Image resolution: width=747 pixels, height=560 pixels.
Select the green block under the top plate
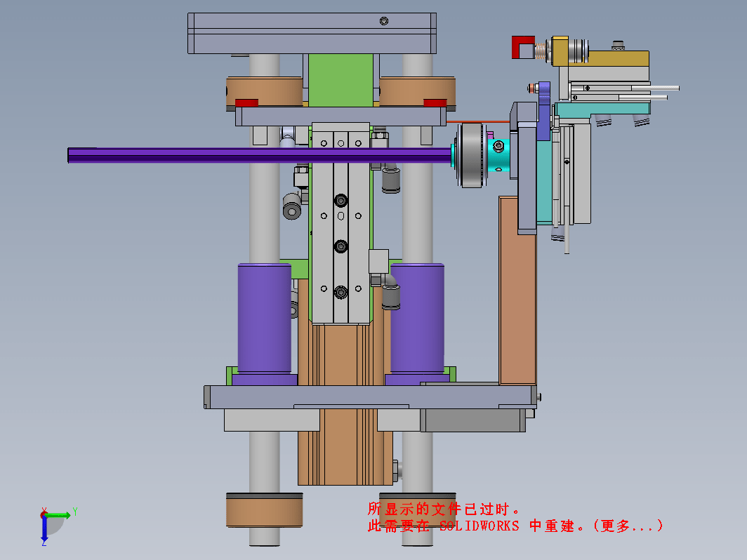(341, 80)
